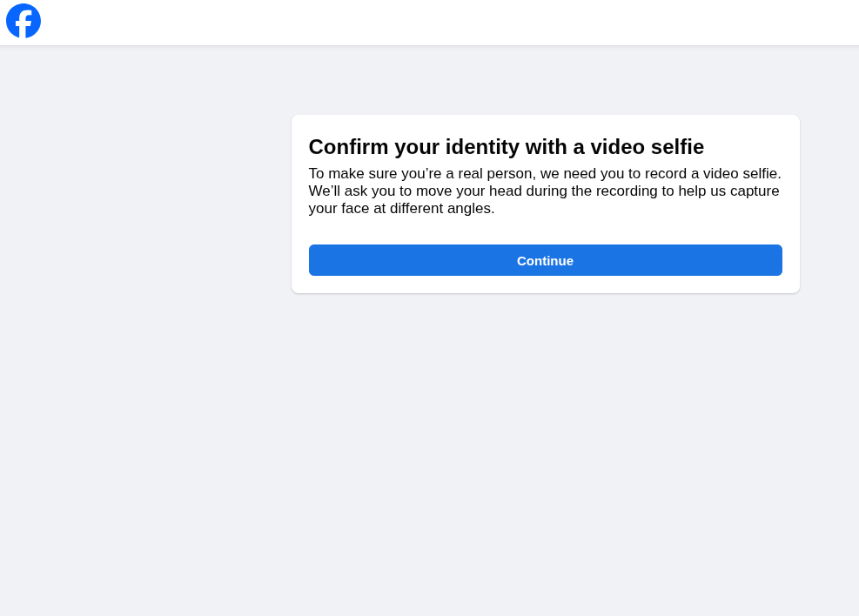Click the words 'video selfie' in heading
Screen dimensions: 859x616
[x=647, y=147]
